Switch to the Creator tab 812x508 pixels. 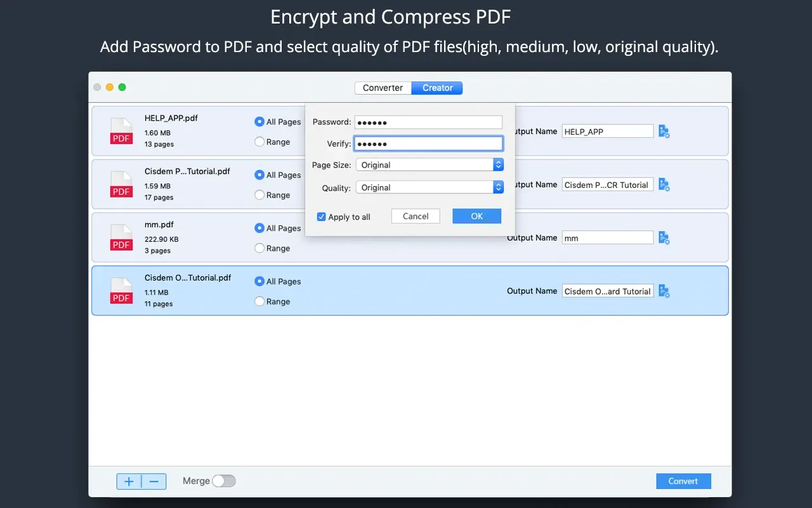[438, 88]
